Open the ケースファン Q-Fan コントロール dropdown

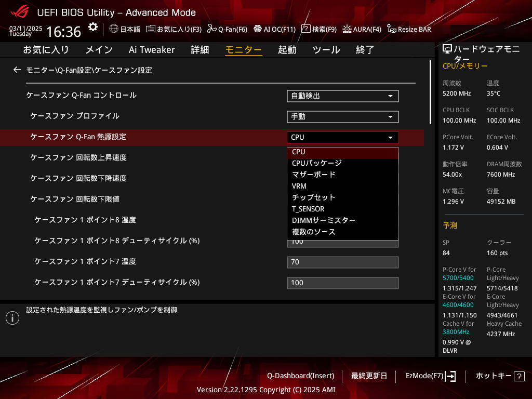343,96
